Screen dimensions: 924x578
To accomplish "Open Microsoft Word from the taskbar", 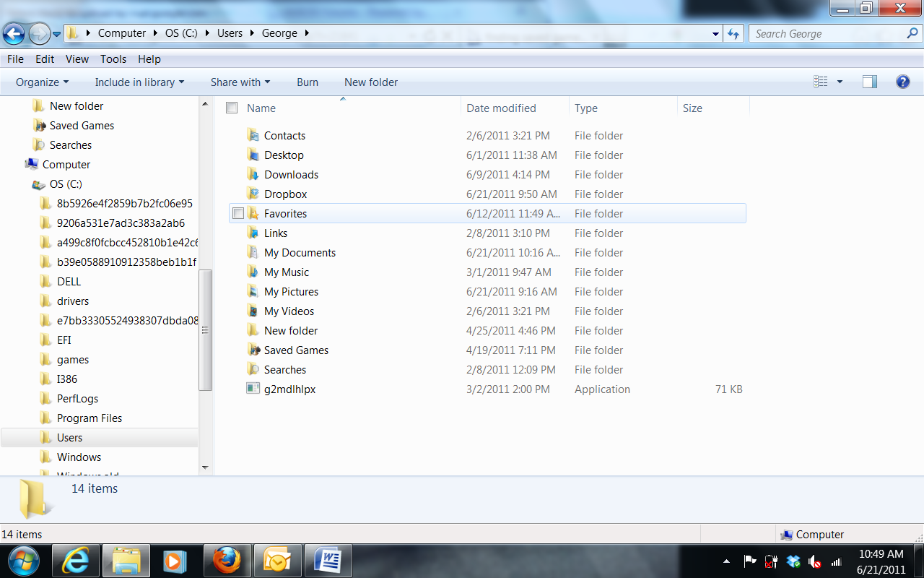I will click(328, 560).
